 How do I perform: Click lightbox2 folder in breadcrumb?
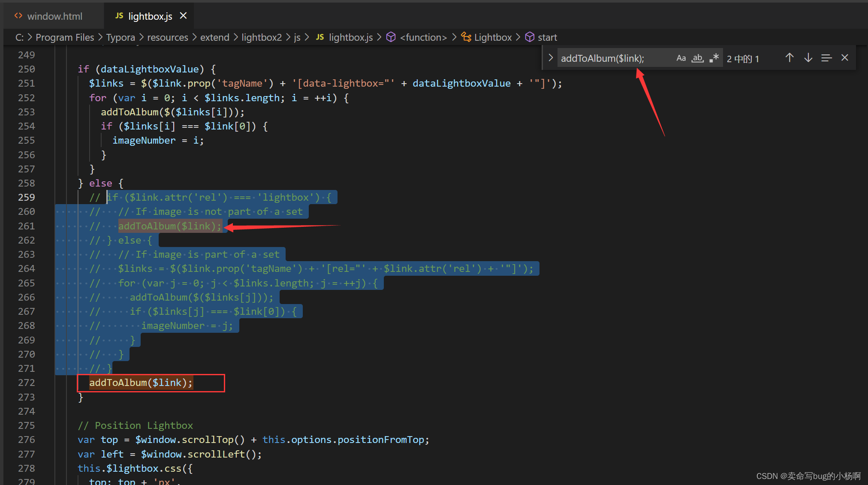[261, 37]
